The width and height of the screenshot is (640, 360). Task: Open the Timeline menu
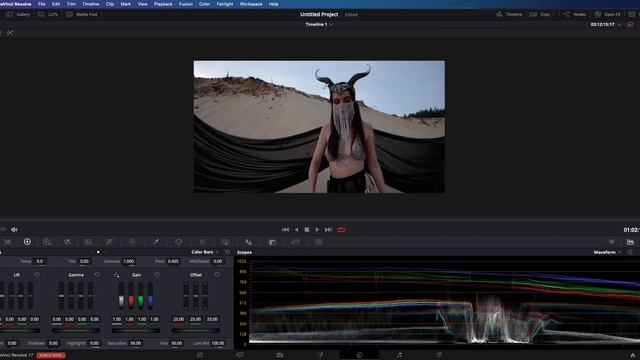point(91,4)
